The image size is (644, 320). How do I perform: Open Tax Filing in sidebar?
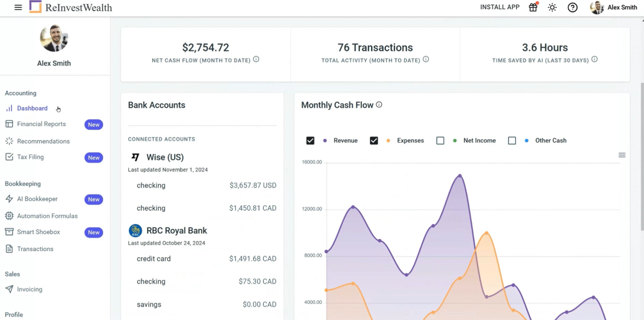[x=30, y=157]
